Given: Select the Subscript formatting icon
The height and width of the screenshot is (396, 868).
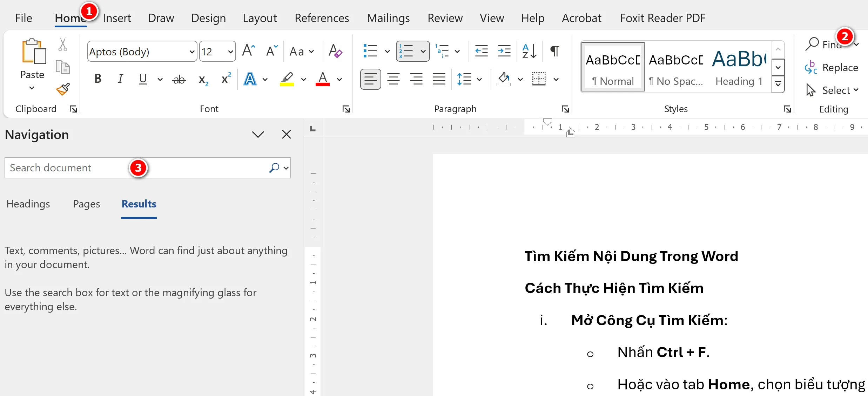Looking at the screenshot, I should click(203, 79).
